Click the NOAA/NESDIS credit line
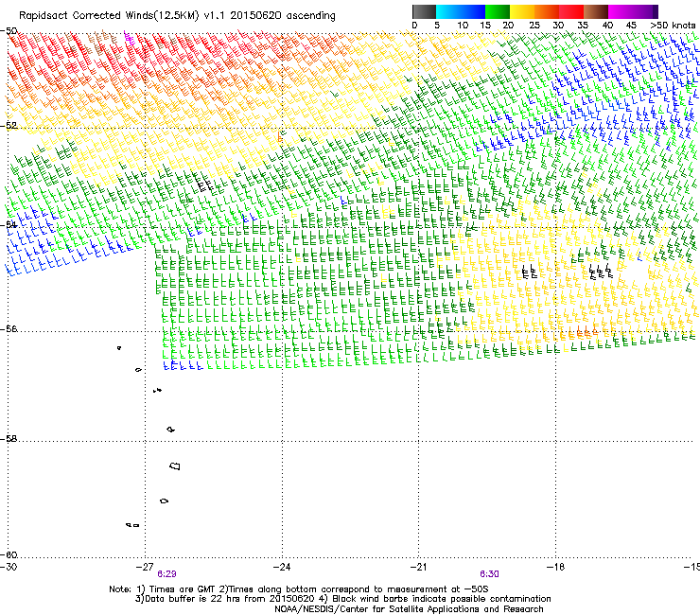This screenshot has width=700, height=615. click(409, 609)
